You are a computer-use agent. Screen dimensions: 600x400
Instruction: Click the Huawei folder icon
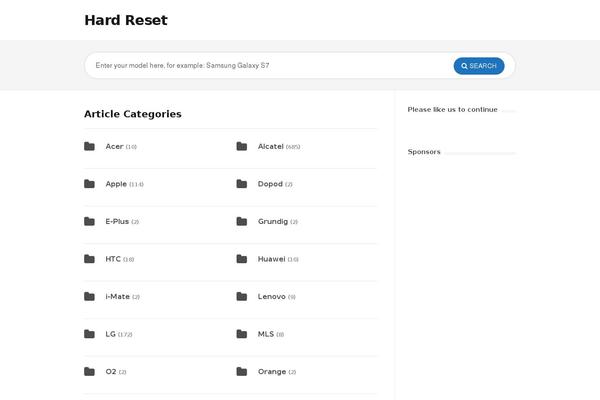click(x=241, y=259)
